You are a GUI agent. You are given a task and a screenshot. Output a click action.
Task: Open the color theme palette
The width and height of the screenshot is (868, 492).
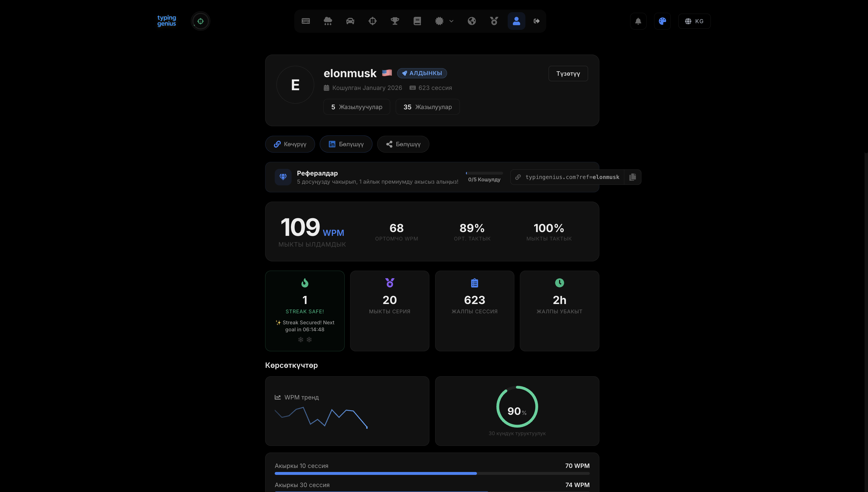662,21
